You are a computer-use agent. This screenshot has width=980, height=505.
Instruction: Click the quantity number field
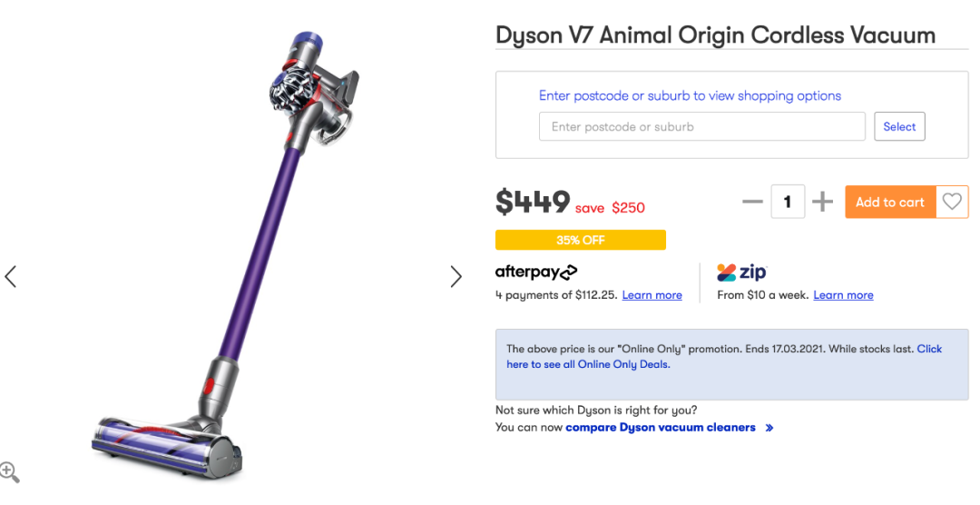pos(788,202)
